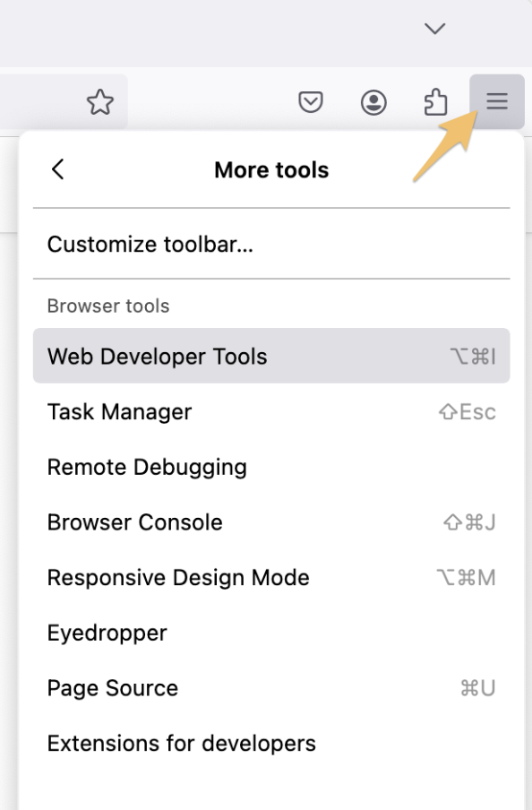Image resolution: width=532 pixels, height=810 pixels.
Task: Click the Extensions puzzle piece icon
Action: [x=435, y=102]
